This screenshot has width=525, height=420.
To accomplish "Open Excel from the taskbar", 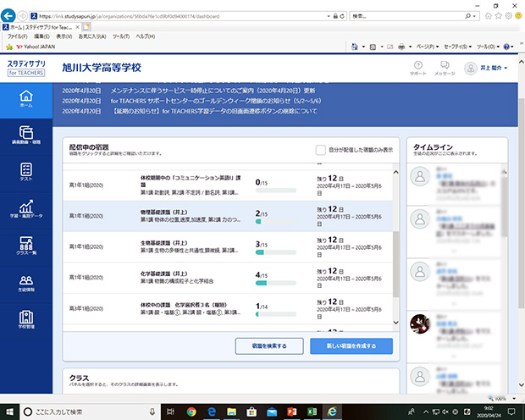I will 312,412.
